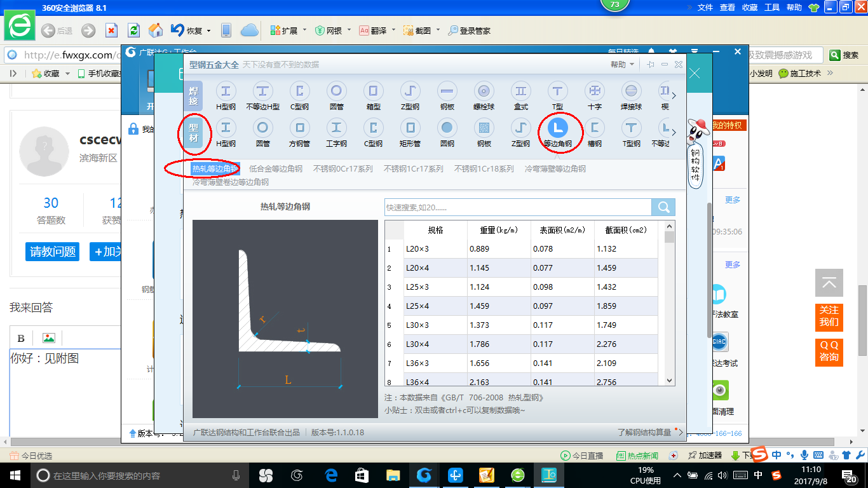Select 钢板 icon in the 焊接 row

pyautogui.click(x=447, y=91)
